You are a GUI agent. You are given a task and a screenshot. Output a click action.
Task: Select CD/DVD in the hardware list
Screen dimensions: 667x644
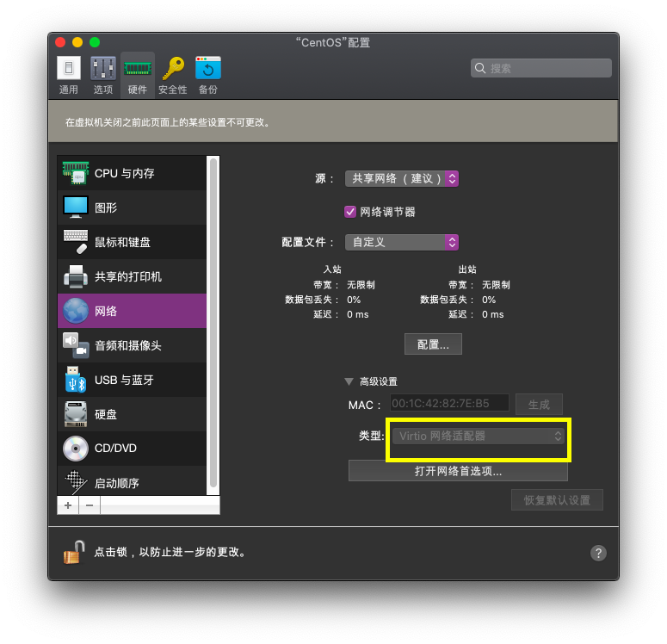[x=132, y=449]
